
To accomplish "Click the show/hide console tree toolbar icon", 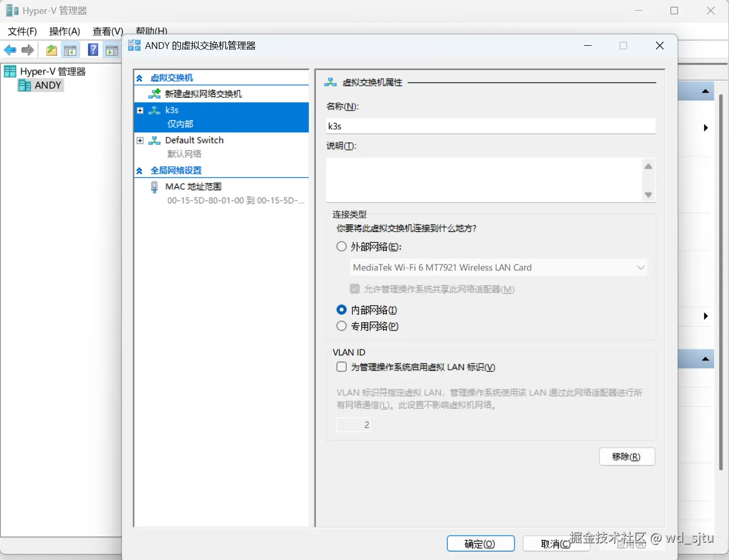I will click(70, 50).
